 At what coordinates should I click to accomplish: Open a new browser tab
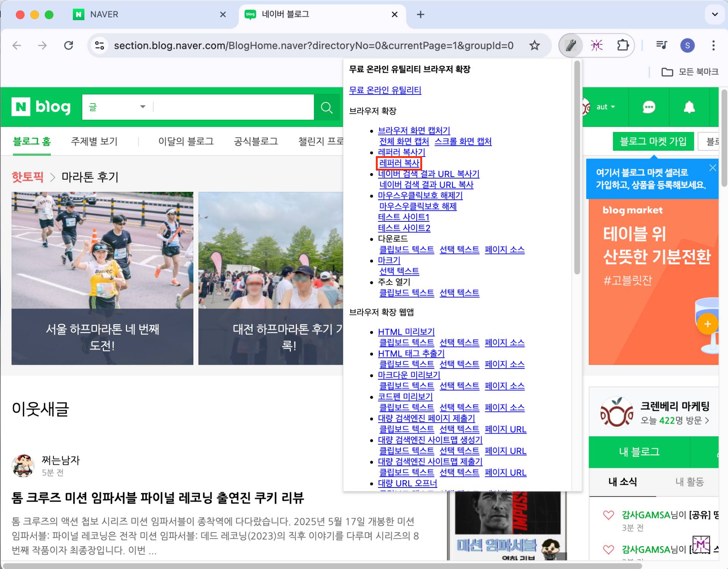click(420, 14)
